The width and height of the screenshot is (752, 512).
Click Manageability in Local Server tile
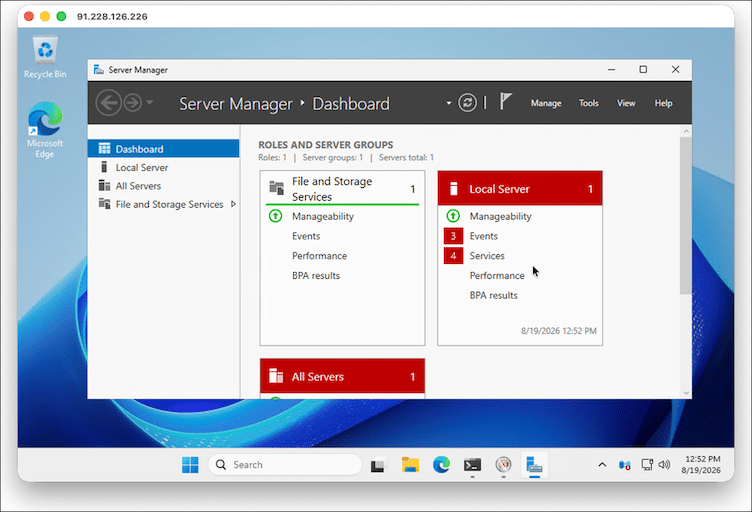pos(500,216)
